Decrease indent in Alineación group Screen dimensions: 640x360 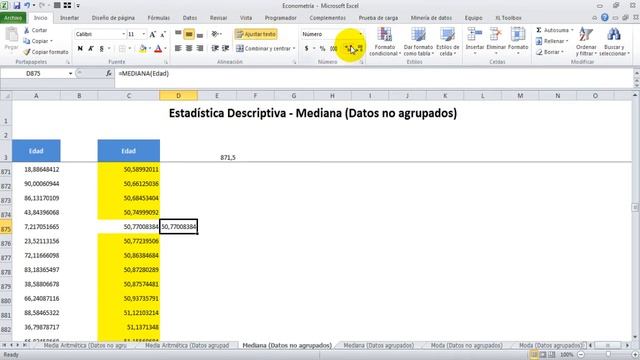pyautogui.click(x=215, y=49)
